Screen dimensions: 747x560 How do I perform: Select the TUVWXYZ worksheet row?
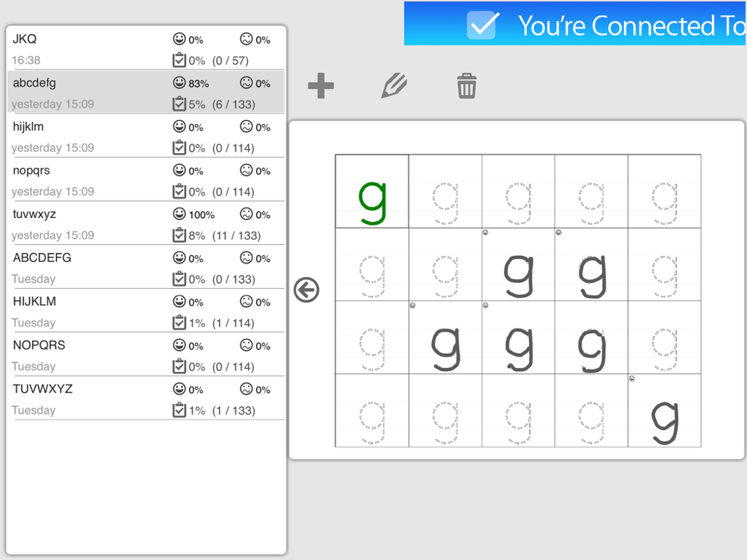pos(146,399)
